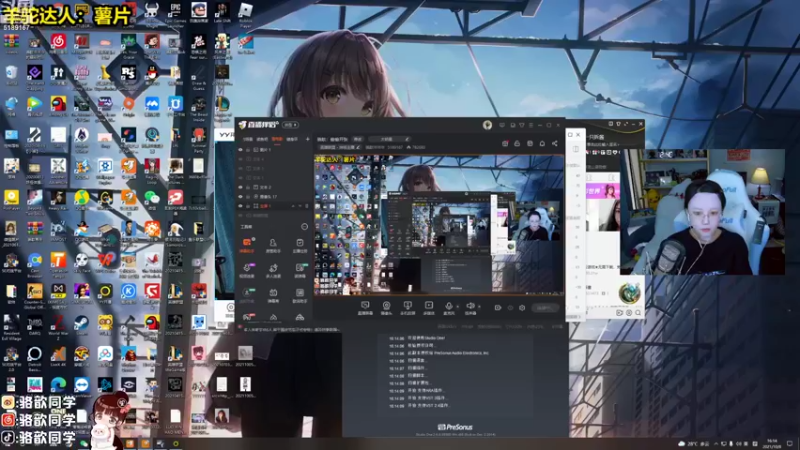The image size is (800, 450).
Task: Open streaming settings gear icon
Action: pyautogui.click(x=522, y=308)
